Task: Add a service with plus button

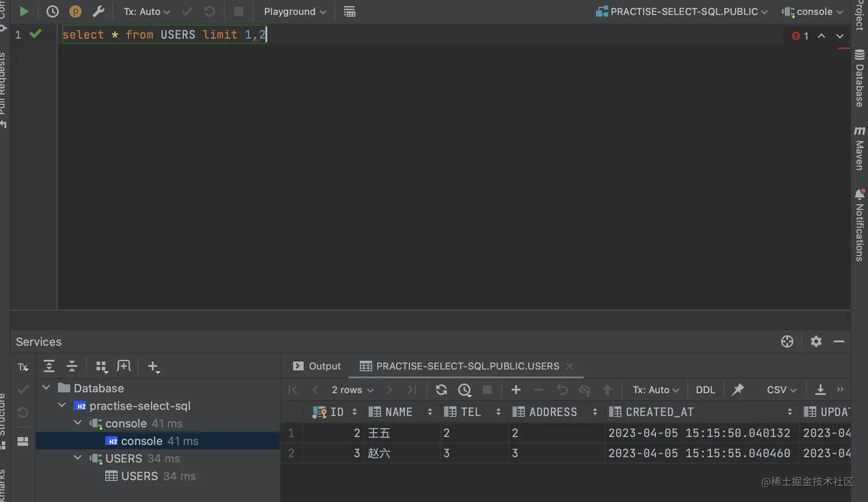Action: pos(153,366)
